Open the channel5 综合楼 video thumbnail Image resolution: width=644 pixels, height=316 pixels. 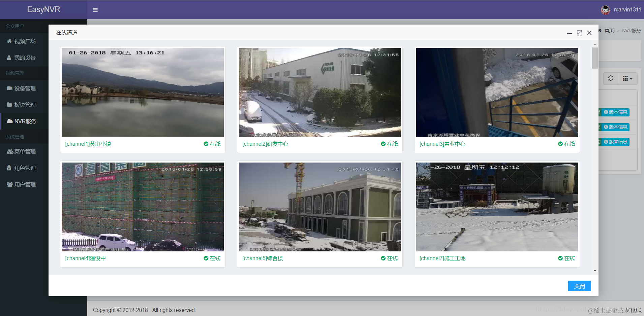pyautogui.click(x=320, y=207)
